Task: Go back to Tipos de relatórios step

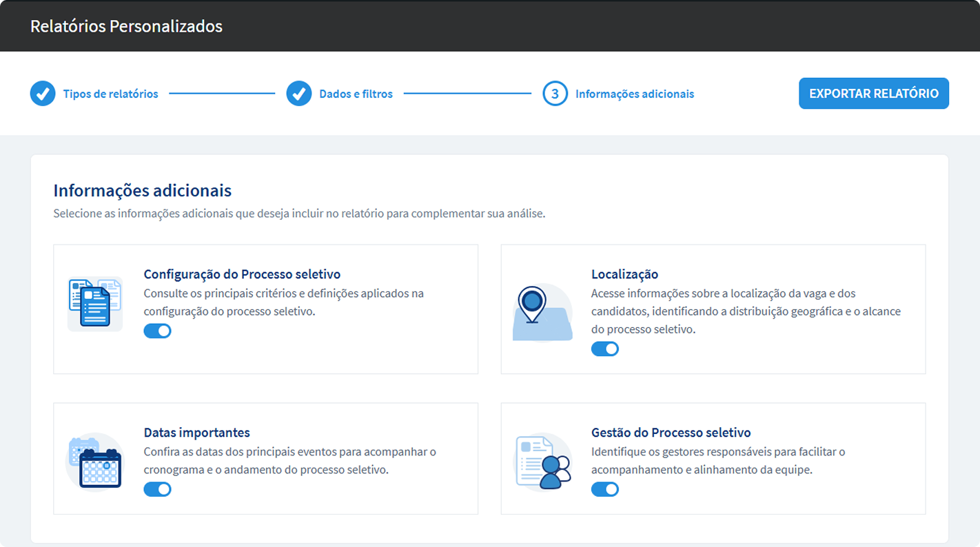Action: pyautogui.click(x=110, y=94)
